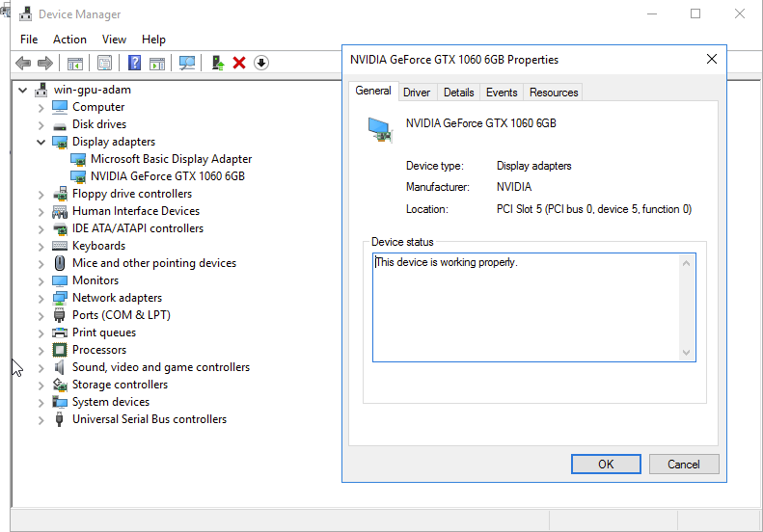Expand the Network adapters category
763x532 pixels.
[x=41, y=298]
